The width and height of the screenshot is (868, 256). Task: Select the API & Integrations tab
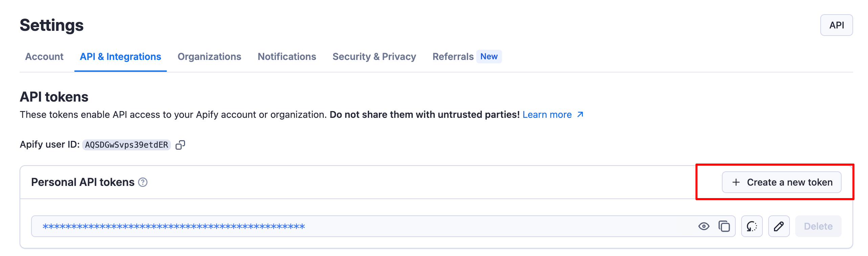[120, 57]
